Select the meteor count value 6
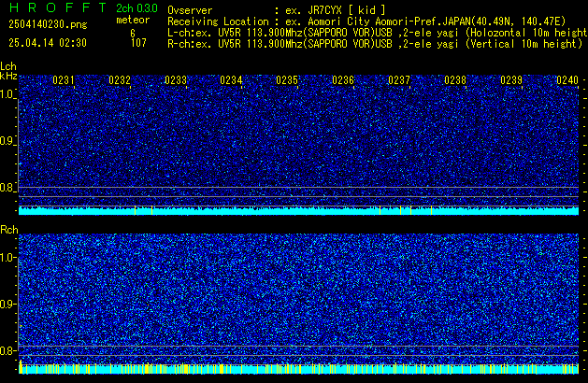The image size is (588, 383). click(x=133, y=33)
